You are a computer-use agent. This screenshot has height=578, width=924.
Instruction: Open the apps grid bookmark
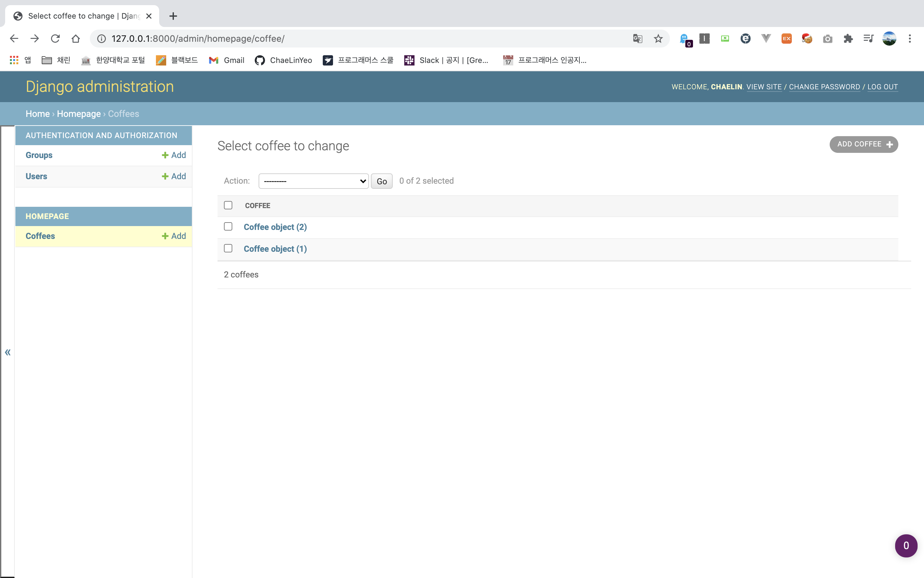[x=20, y=60]
